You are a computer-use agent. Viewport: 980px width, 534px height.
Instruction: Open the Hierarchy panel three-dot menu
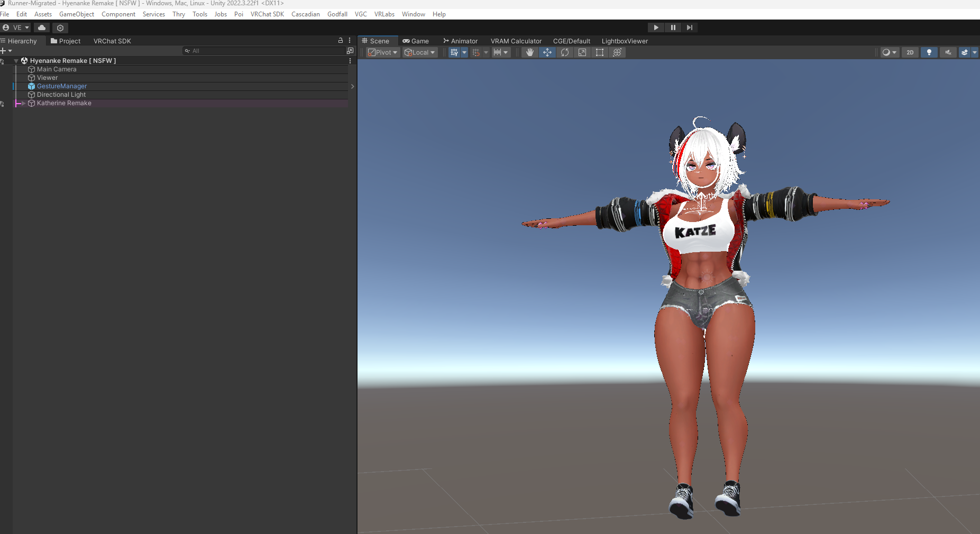point(350,40)
